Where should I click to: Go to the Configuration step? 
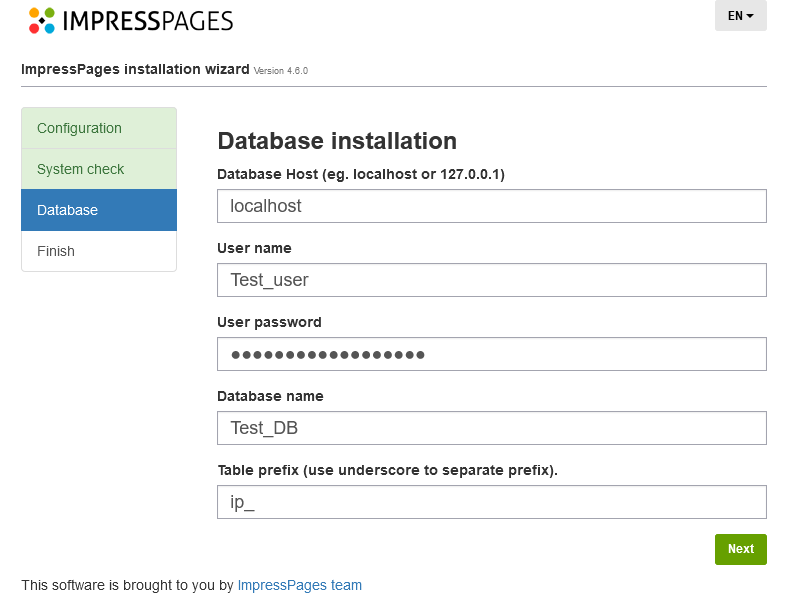pyautogui.click(x=99, y=128)
